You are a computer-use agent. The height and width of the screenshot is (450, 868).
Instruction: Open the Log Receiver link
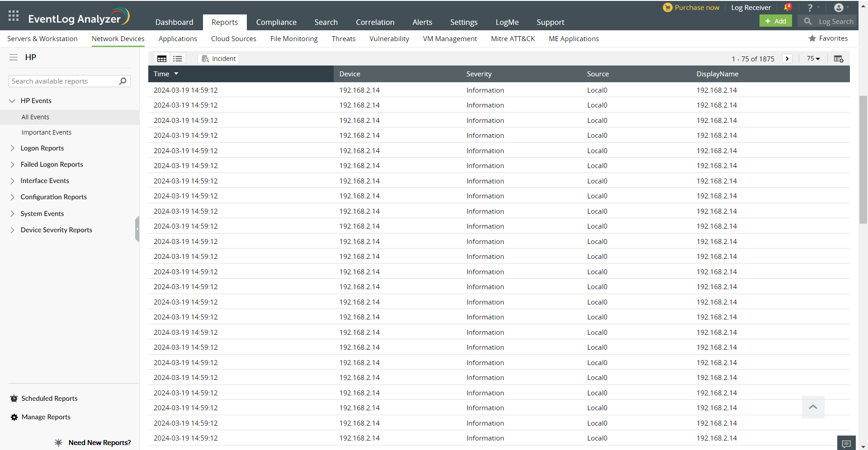coord(751,8)
